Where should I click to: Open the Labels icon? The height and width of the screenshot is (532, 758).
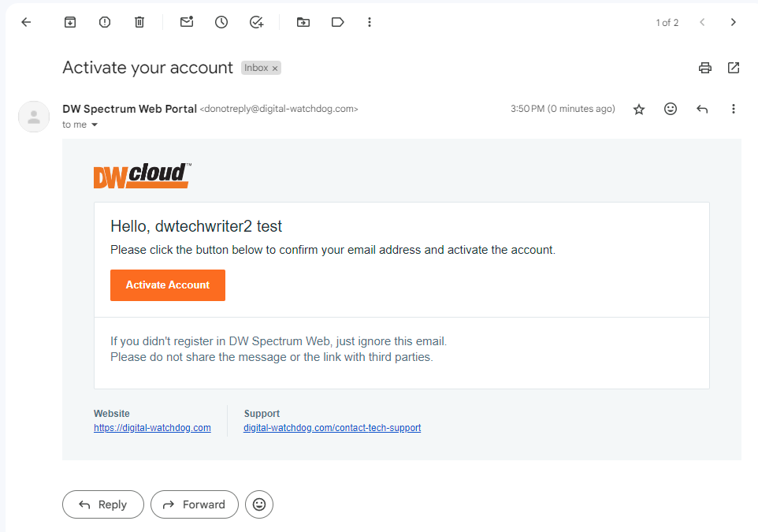coord(338,22)
